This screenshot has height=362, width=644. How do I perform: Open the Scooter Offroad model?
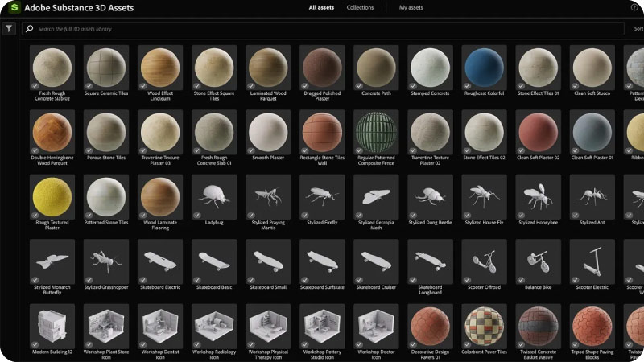[x=485, y=261]
